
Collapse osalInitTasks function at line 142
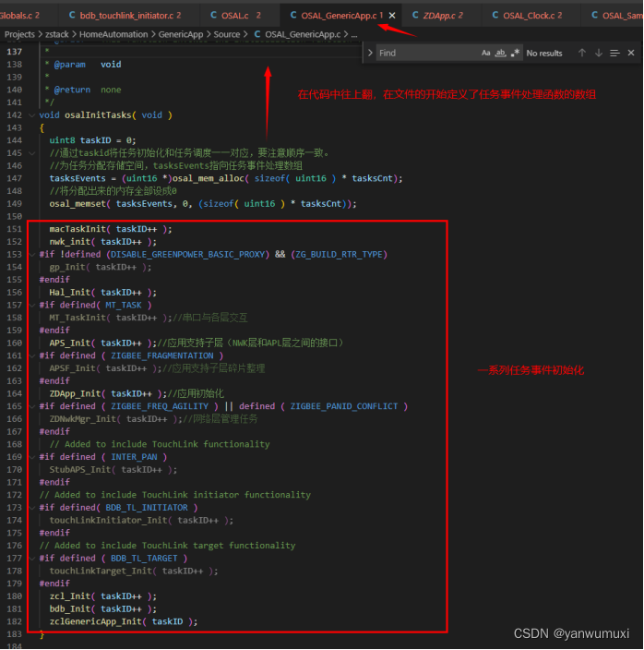point(31,115)
